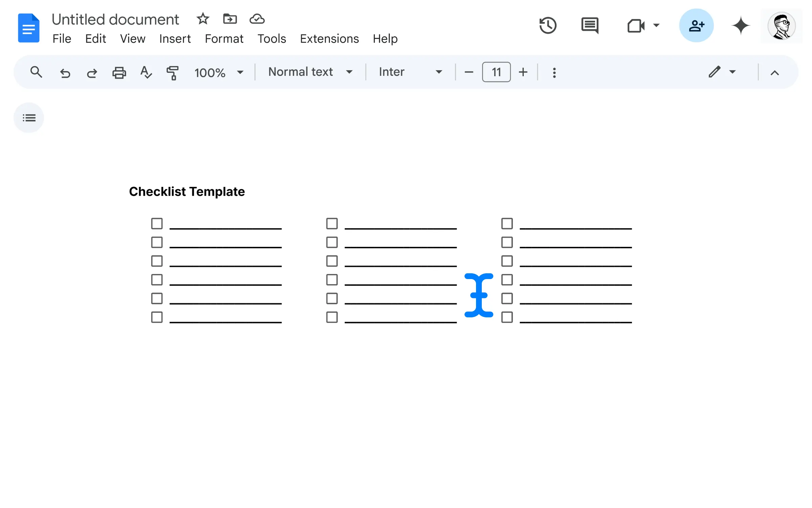Select the Print icon
The width and height of the screenshot is (812, 508).
(x=120, y=72)
